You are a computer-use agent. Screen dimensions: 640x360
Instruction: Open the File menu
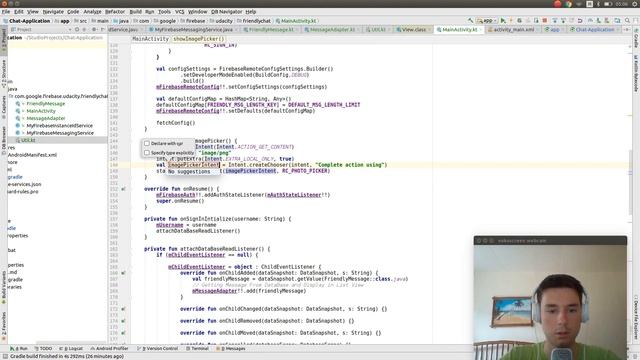point(6,12)
